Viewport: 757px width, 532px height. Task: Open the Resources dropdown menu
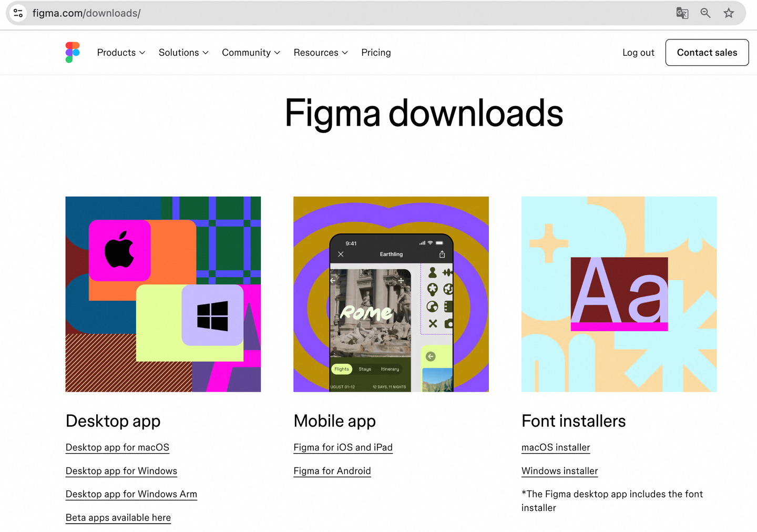pos(320,53)
